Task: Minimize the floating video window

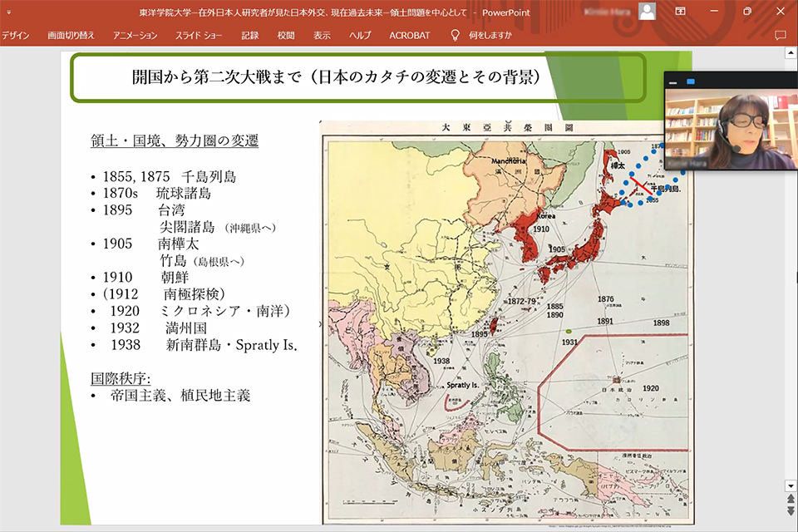Action: (672, 81)
